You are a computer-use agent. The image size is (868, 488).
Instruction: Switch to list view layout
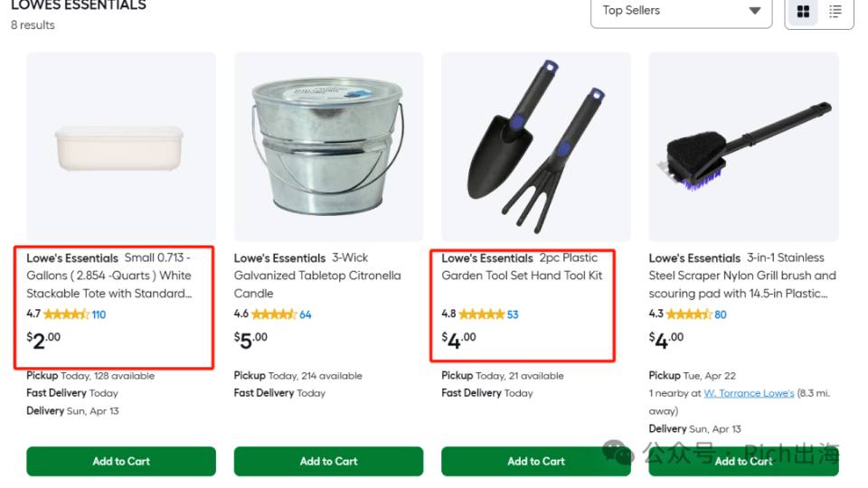835,11
